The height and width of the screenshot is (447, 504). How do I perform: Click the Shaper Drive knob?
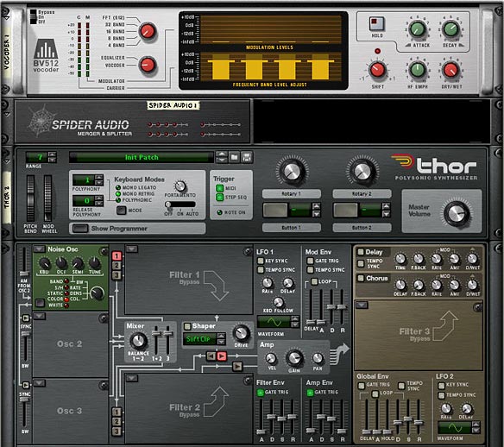pyautogui.click(x=241, y=333)
